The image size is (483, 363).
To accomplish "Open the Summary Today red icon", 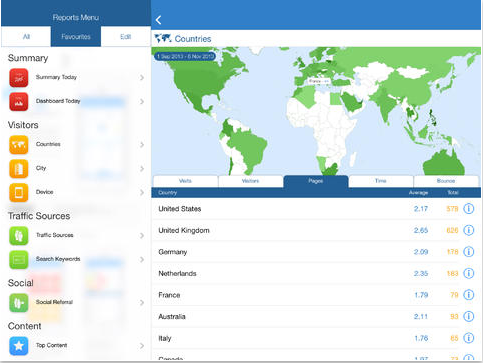I will click(19, 77).
